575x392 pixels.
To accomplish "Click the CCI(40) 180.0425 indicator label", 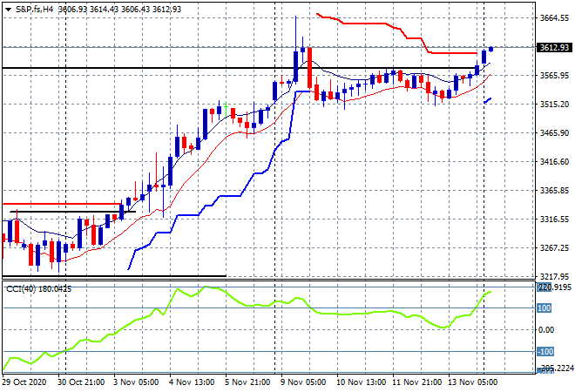I will click(38, 289).
